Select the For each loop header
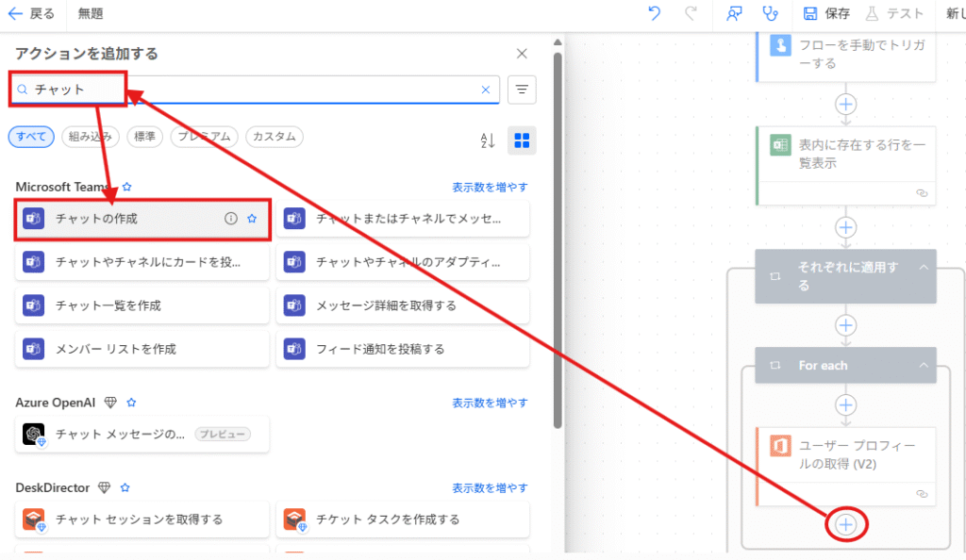This screenshot has height=560, width=966. 846,366
